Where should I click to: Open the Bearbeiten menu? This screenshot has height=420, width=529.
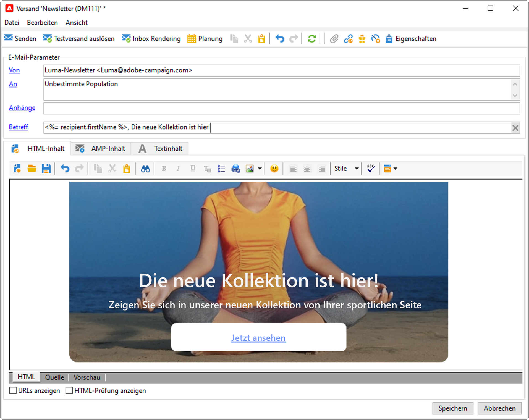(42, 23)
